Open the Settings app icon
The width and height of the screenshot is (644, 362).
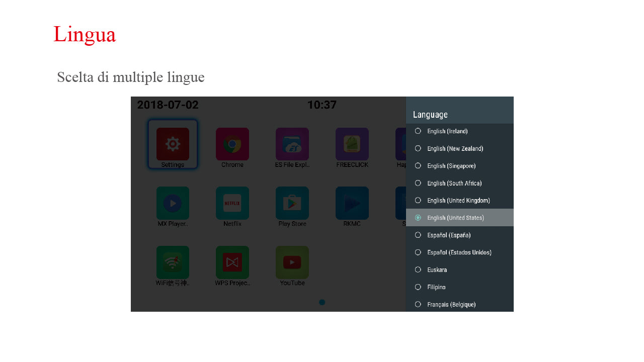pos(173,144)
